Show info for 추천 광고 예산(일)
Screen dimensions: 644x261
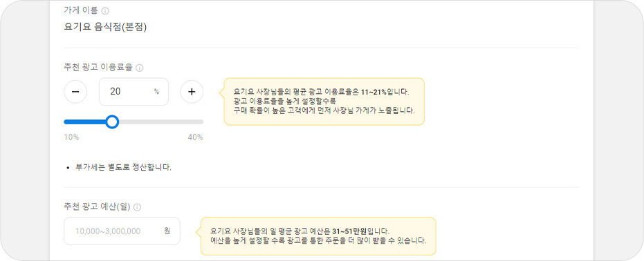coord(137,207)
